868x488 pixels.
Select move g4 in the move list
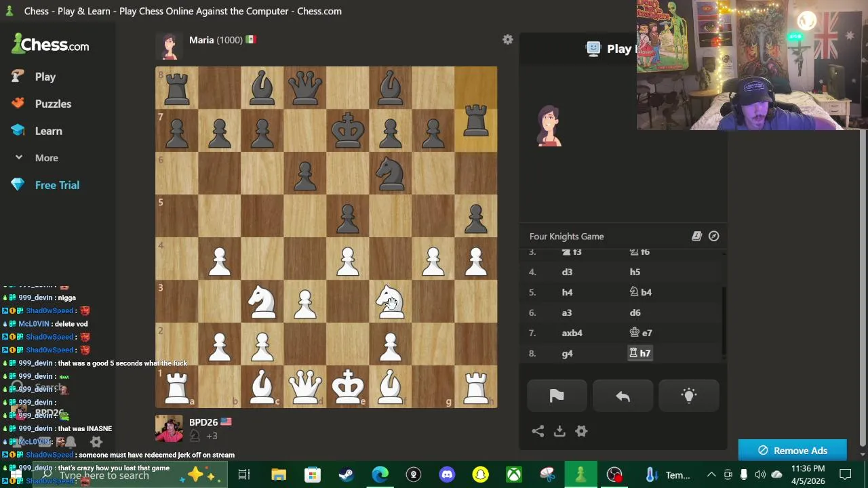pyautogui.click(x=568, y=353)
